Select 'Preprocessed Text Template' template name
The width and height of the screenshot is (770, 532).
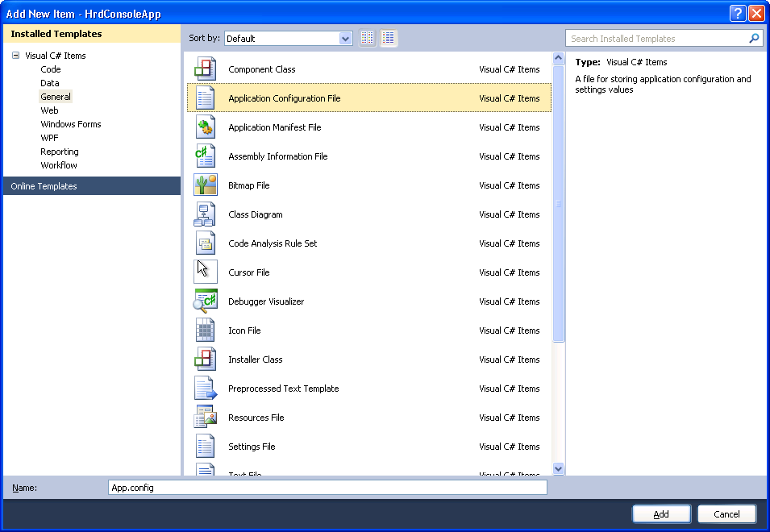[x=283, y=388]
